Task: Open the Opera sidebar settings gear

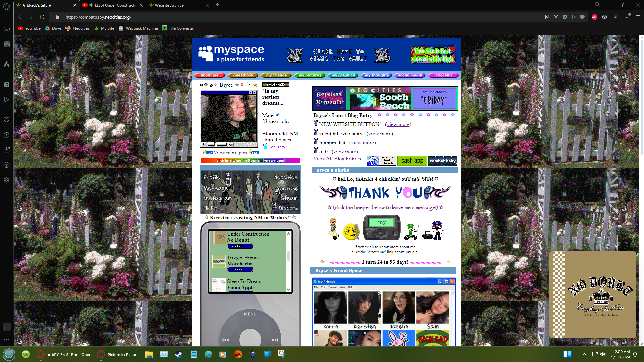Action: point(6,180)
